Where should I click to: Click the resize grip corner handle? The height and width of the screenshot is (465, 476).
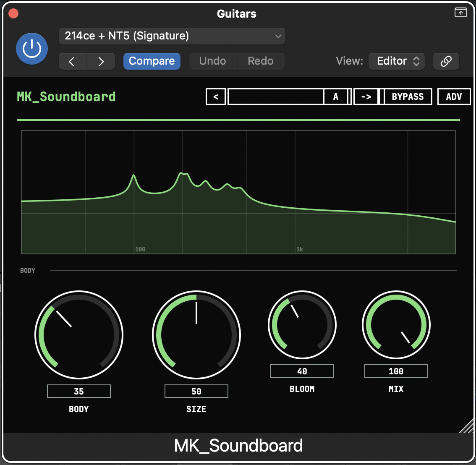(x=466, y=426)
